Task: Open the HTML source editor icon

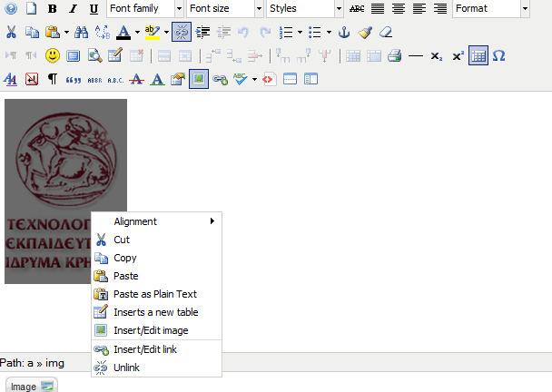Action: pos(269,79)
